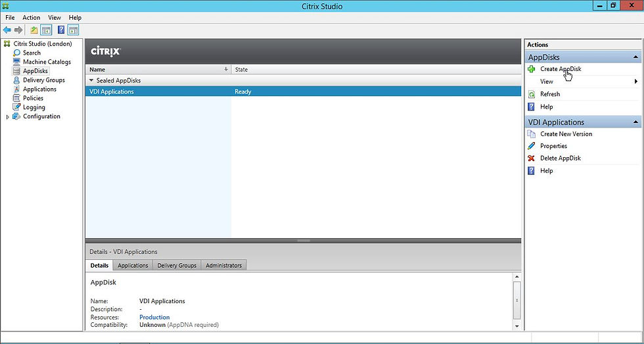Open the Policies node in tree

(33, 98)
